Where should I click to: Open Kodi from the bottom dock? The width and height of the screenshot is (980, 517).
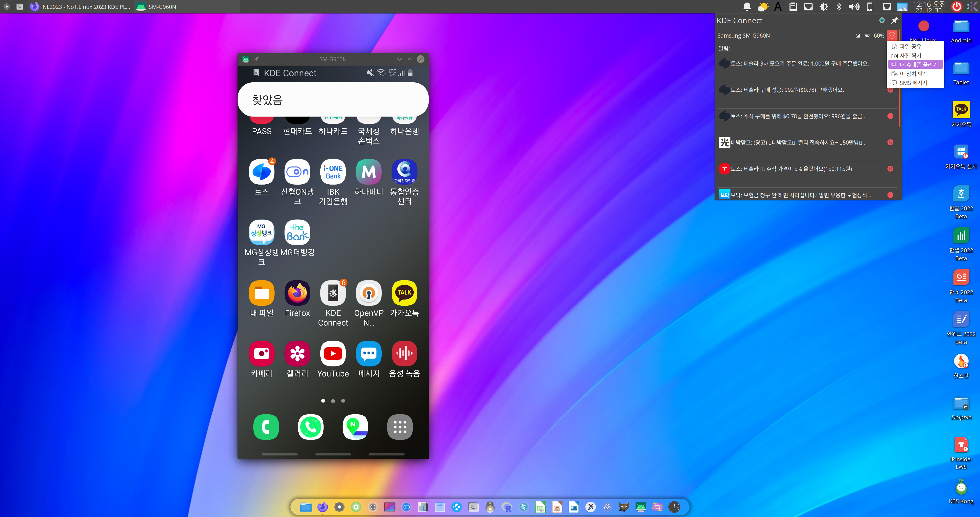point(457,507)
